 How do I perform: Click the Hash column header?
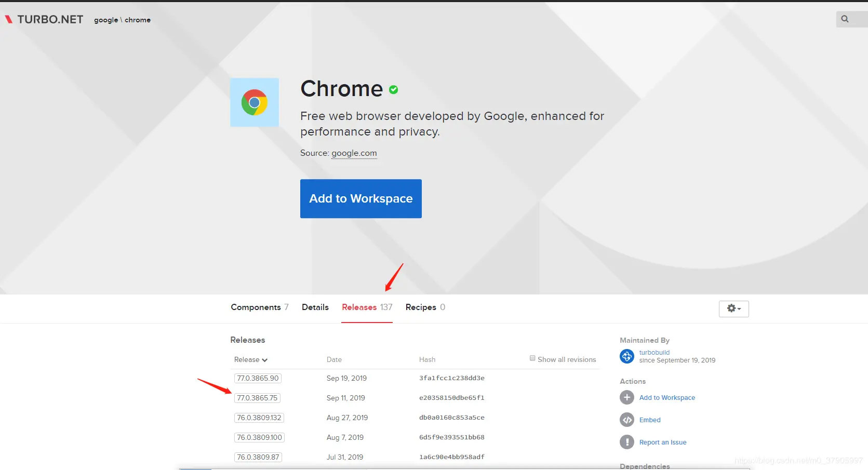[x=427, y=359]
